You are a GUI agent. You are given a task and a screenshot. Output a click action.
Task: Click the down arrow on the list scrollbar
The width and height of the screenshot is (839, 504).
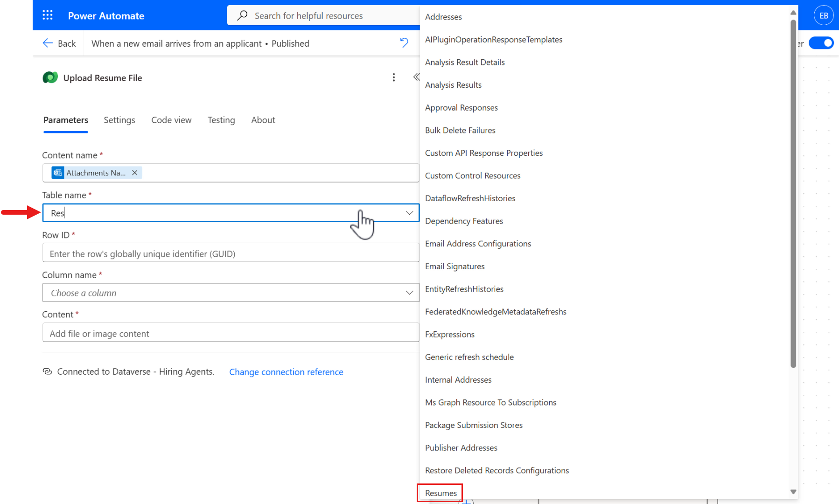click(793, 491)
